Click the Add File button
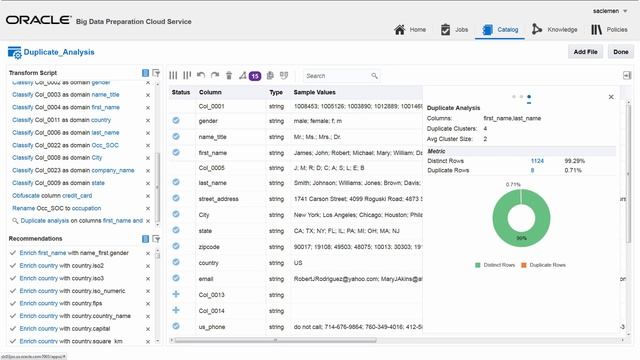 585,52
